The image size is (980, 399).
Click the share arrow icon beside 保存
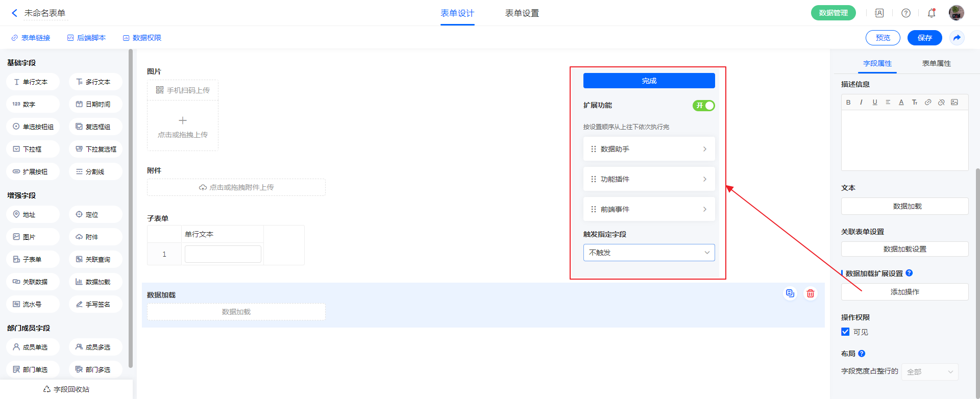tap(957, 38)
